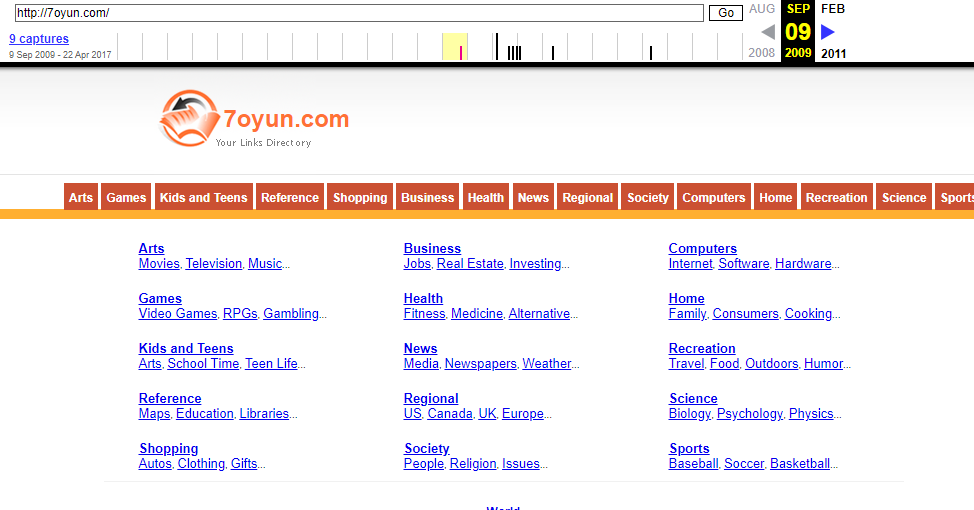Open the Hardware link
Viewport: 974px width, 510px height.
click(803, 263)
